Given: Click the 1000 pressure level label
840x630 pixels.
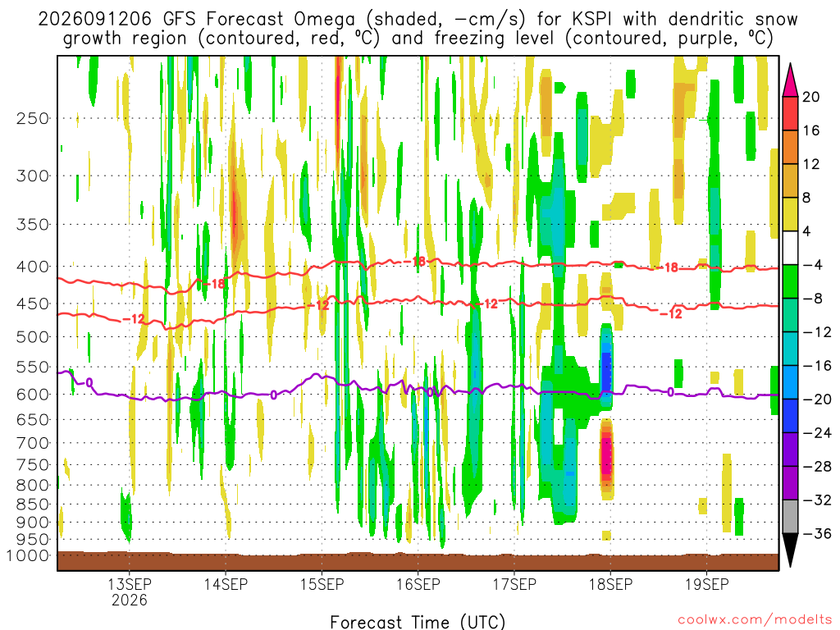Looking at the screenshot, I should tap(28, 555).
